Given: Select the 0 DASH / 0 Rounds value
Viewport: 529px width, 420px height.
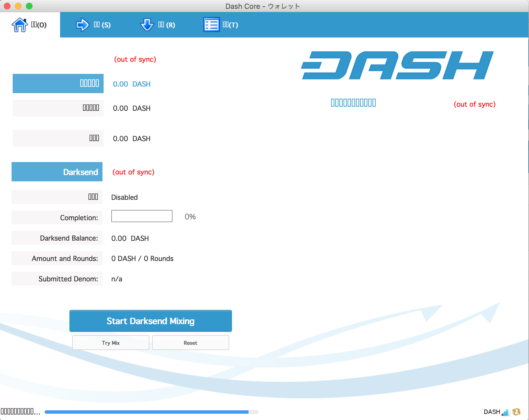Looking at the screenshot, I should pos(142,259).
